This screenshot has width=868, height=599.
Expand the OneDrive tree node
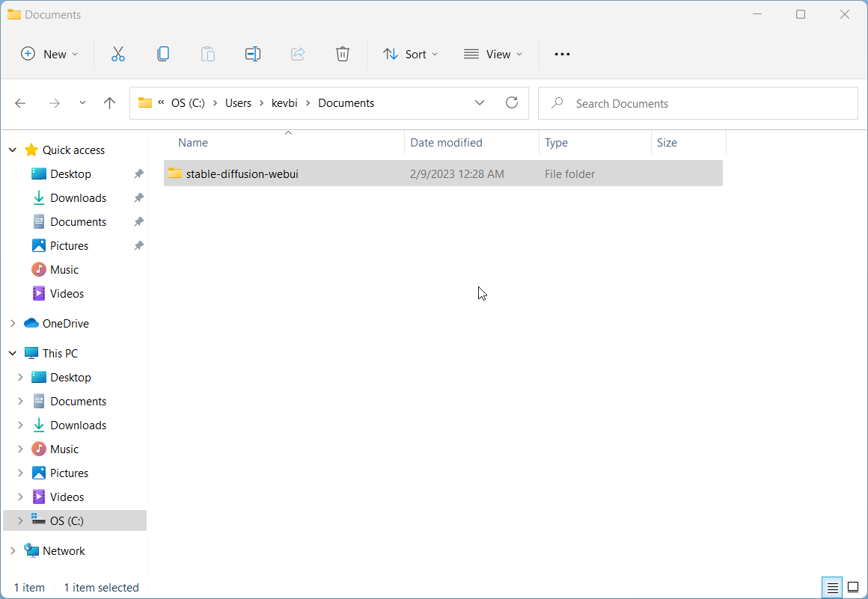(13, 324)
